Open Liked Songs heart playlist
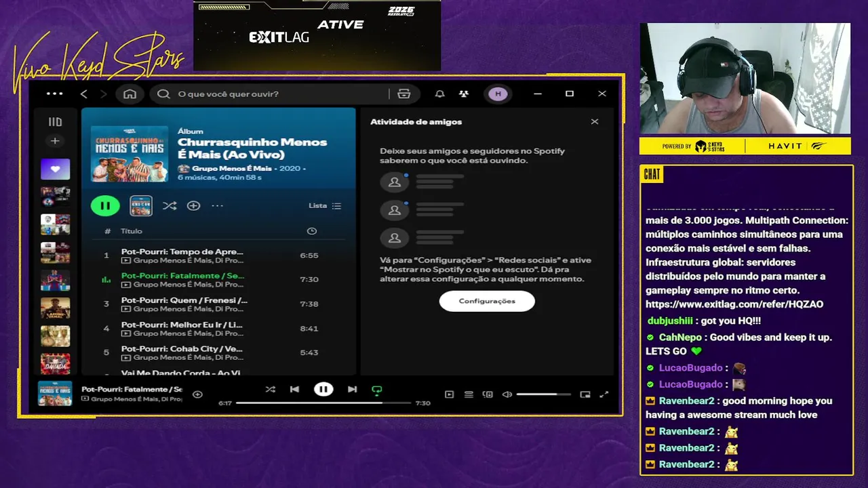The image size is (868, 488). point(55,169)
